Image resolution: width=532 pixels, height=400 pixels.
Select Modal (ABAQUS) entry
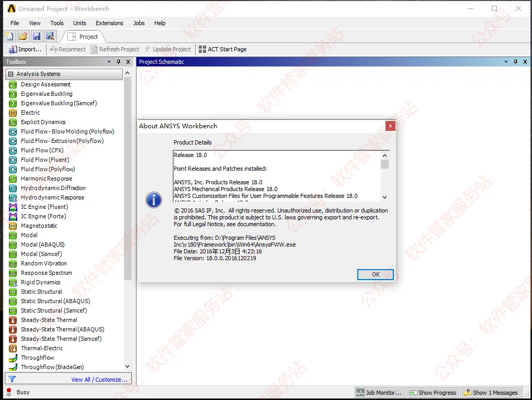tap(42, 245)
